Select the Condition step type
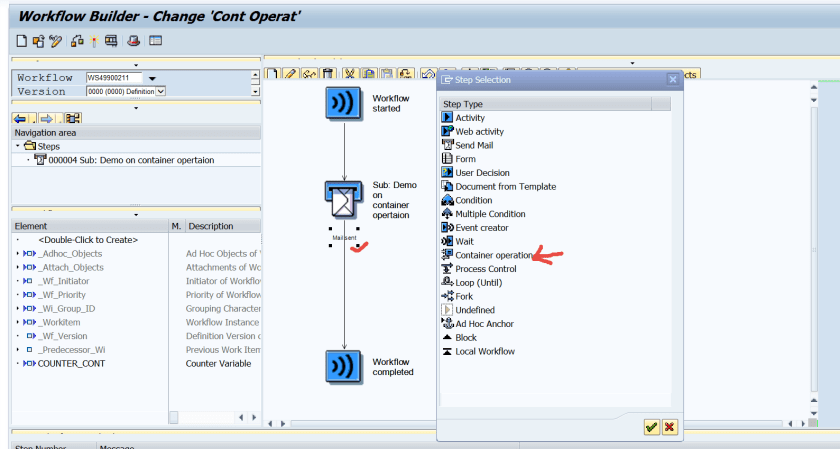This screenshot has height=449, width=840. 474,200
